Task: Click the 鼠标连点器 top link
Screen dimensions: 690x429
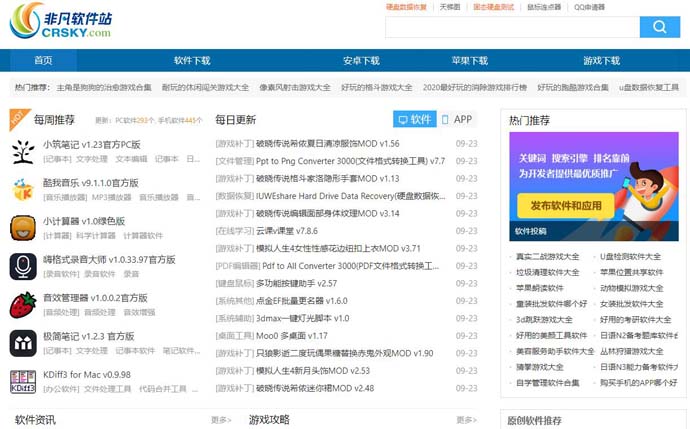Action: tap(544, 7)
